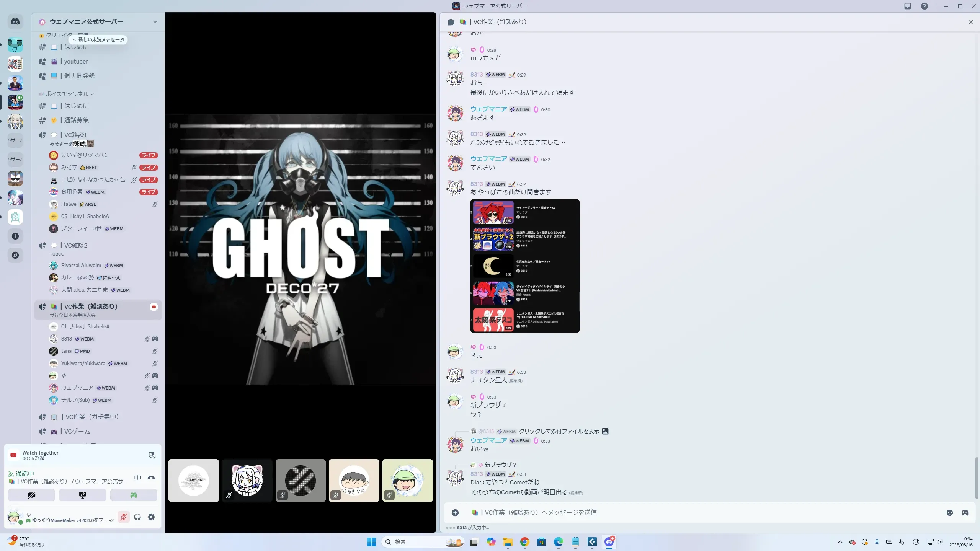This screenshot has width=980, height=551.
Task: Select VC作業（ガチ集中）voice channel
Action: point(92,417)
